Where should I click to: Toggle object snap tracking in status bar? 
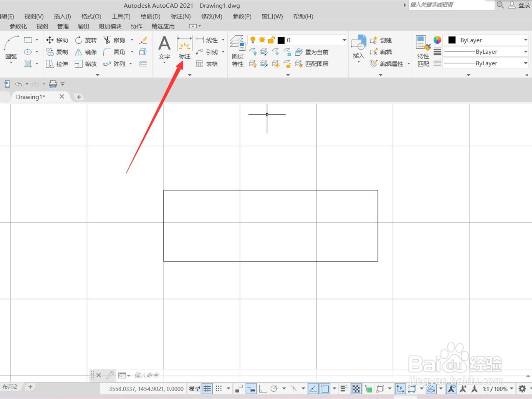[313, 389]
